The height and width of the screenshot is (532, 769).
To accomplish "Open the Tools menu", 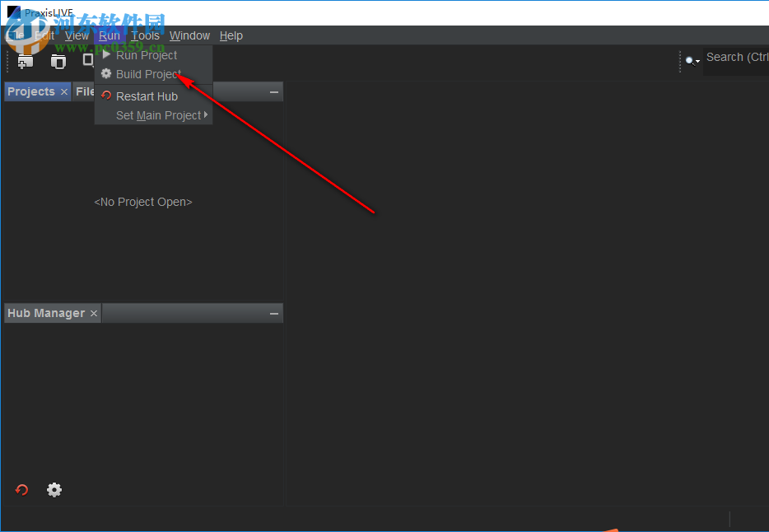I will [145, 35].
